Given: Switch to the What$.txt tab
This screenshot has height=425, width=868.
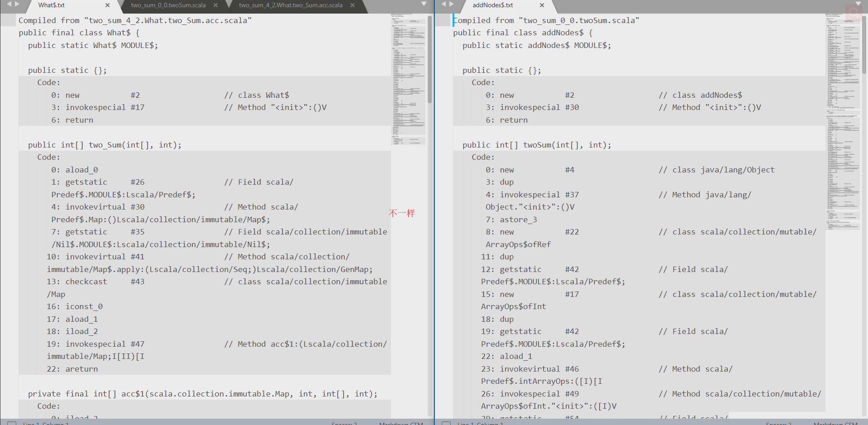Looking at the screenshot, I should tap(52, 5).
